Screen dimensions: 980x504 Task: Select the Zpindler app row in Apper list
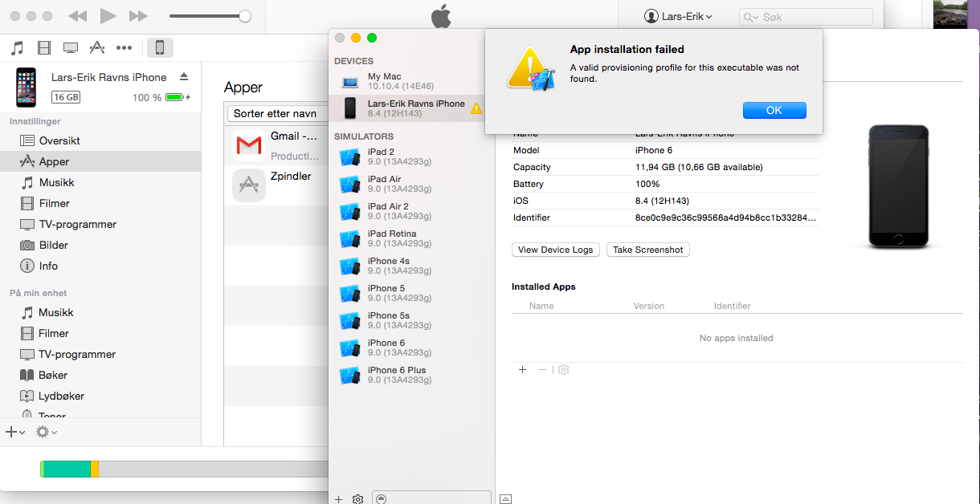click(276, 185)
